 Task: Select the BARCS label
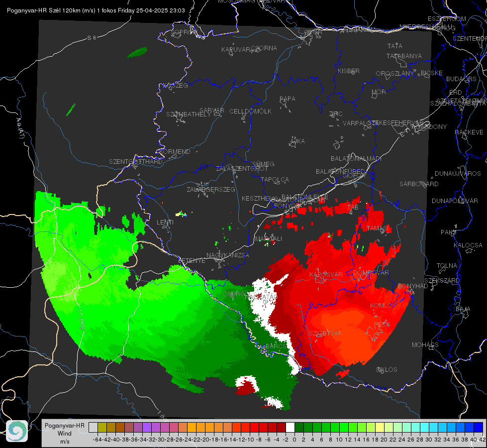276,346
